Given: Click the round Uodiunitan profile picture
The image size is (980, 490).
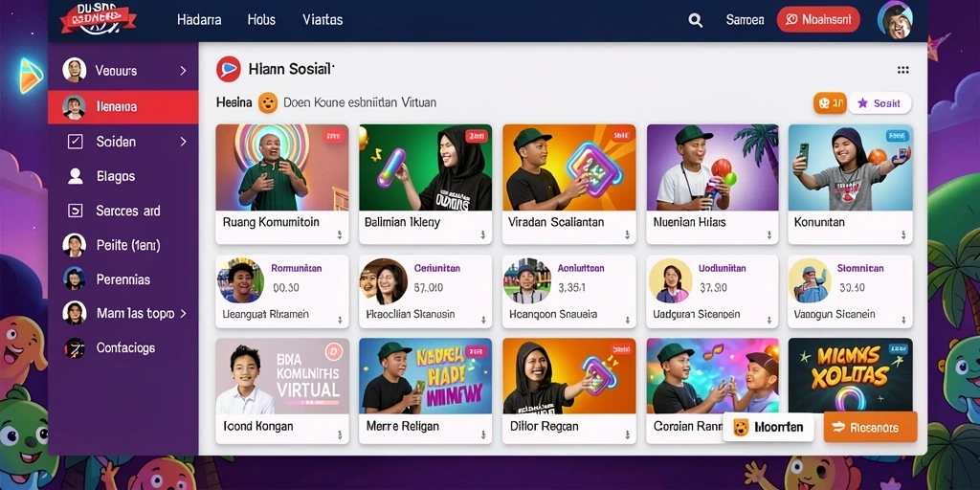Looking at the screenshot, I should [x=671, y=280].
